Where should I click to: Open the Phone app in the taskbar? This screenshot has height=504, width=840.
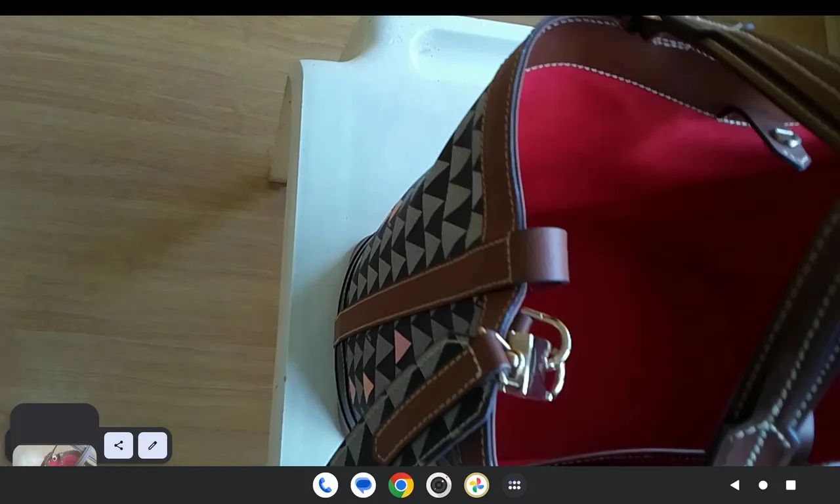325,485
